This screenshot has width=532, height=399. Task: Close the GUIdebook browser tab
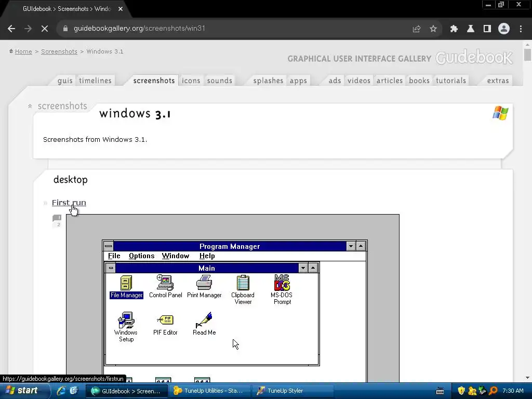[x=121, y=9]
